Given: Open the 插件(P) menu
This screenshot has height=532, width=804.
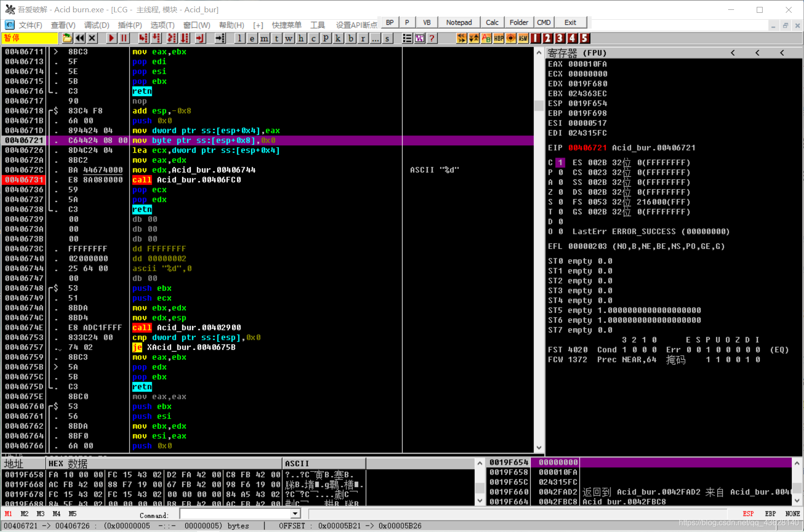Looking at the screenshot, I should (x=130, y=25).
